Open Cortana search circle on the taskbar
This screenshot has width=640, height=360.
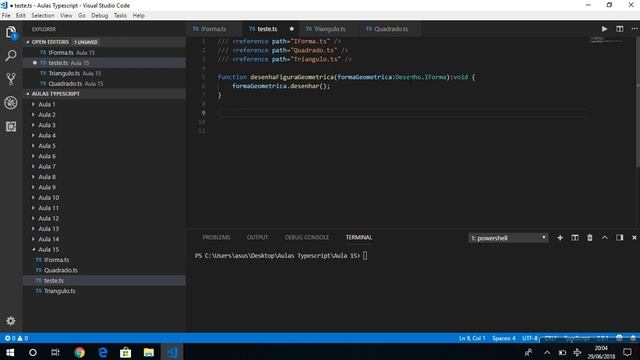33,352
